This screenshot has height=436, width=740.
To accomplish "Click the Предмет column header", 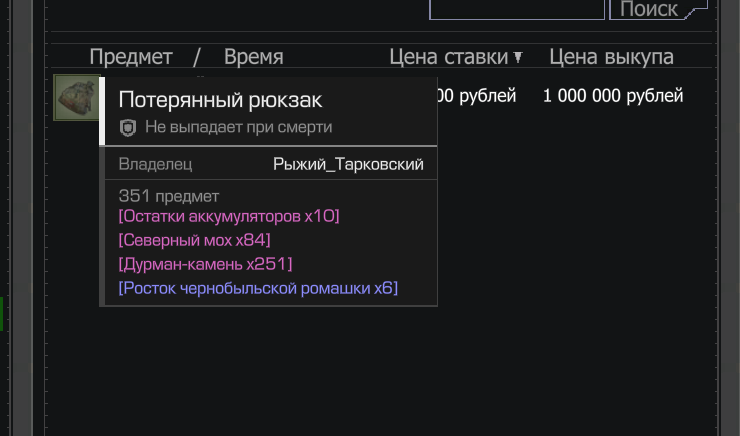I will click(x=131, y=58).
